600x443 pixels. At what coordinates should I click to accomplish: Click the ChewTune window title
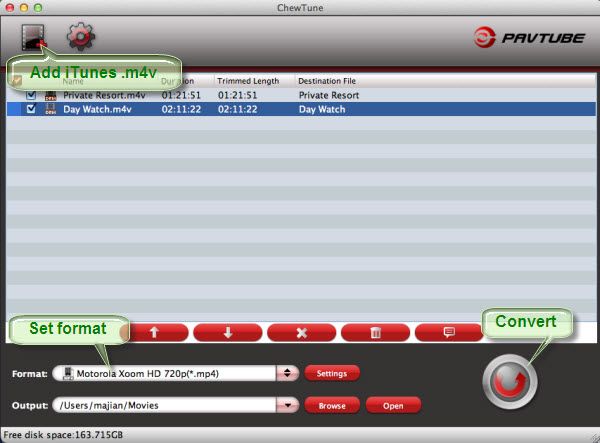[x=300, y=8]
